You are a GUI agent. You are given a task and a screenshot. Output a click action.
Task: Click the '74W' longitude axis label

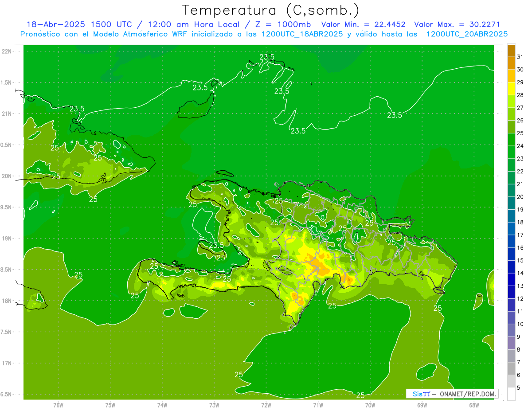[x=162, y=405]
